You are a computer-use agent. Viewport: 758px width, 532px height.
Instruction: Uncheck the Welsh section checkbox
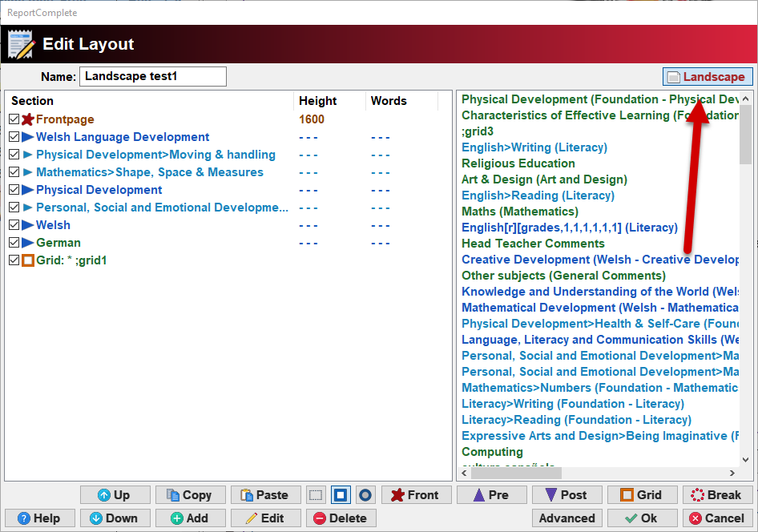coord(14,224)
